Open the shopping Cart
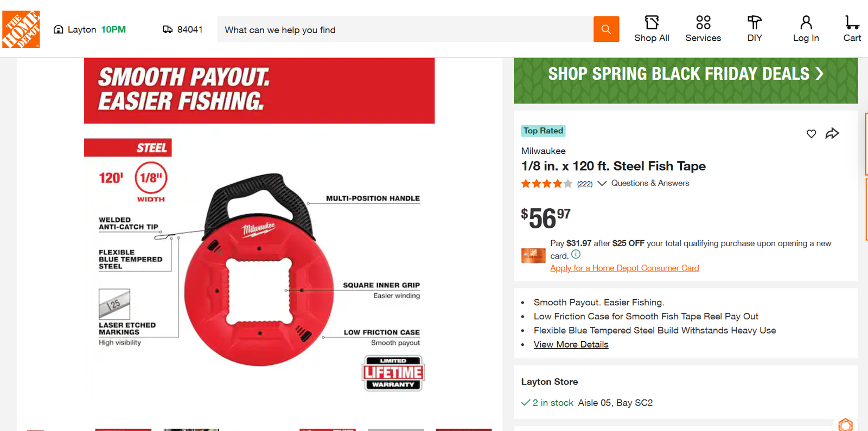868x431 pixels. point(852,29)
